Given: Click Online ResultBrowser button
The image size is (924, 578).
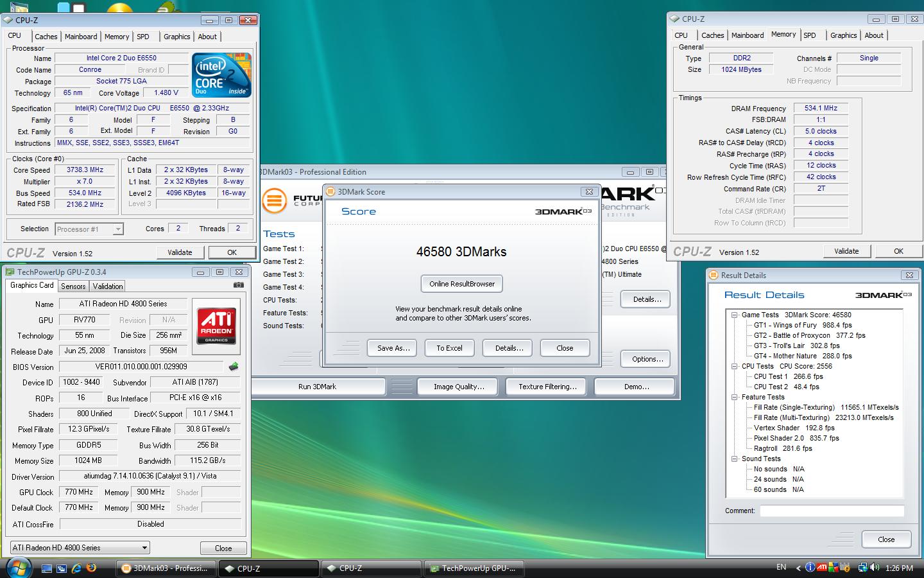Looking at the screenshot, I should coord(462,284).
